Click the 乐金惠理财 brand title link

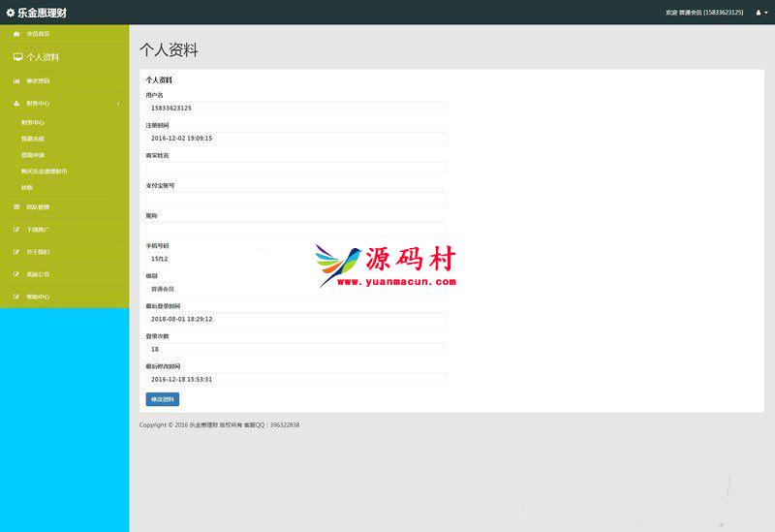coord(42,13)
